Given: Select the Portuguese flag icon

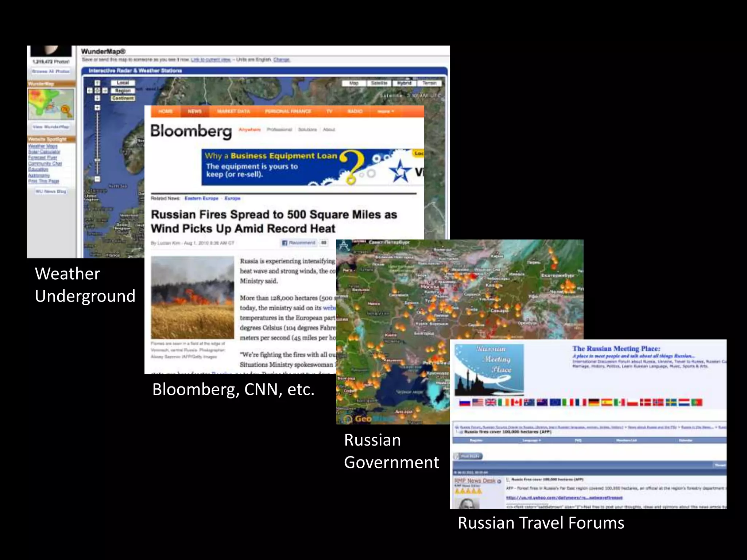Looking at the screenshot, I should pos(697,402).
